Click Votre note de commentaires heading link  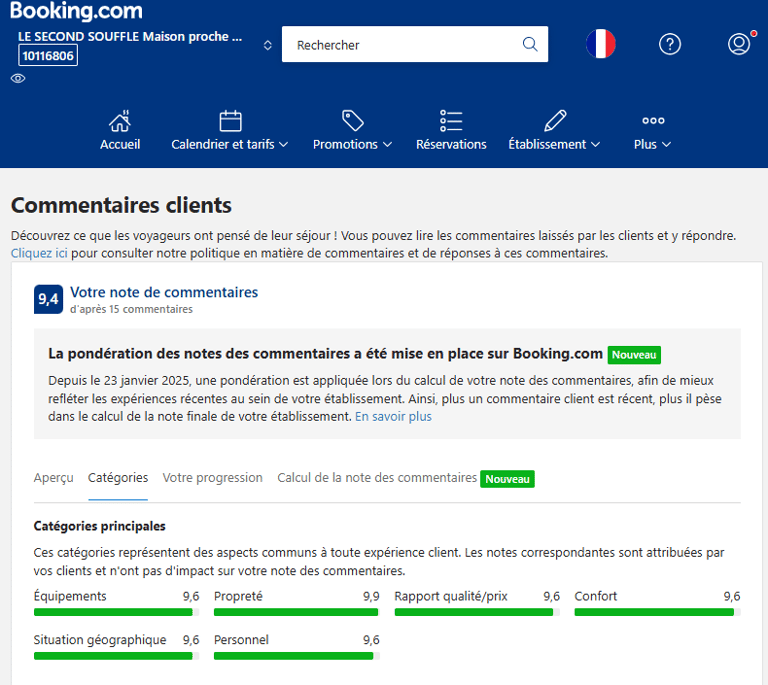tap(164, 292)
